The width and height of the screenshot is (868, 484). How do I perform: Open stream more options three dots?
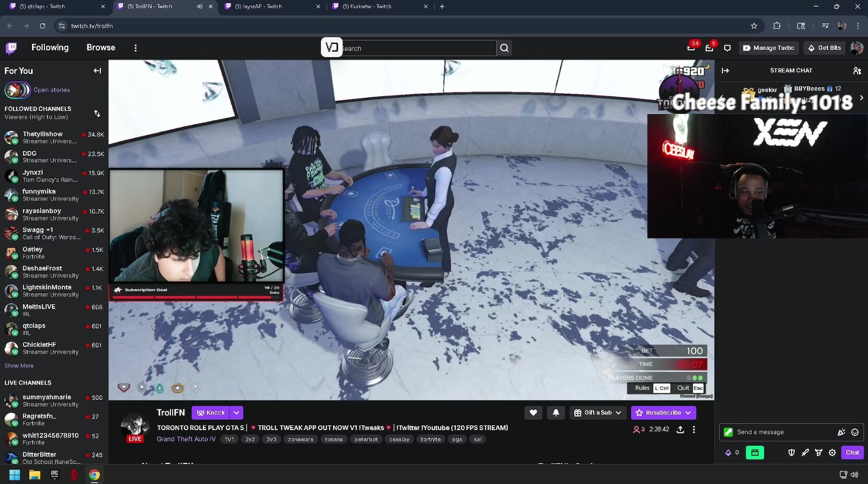pyautogui.click(x=694, y=430)
